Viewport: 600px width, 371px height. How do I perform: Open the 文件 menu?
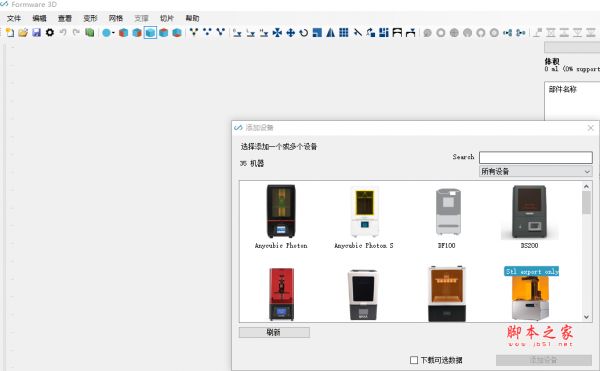[14, 18]
